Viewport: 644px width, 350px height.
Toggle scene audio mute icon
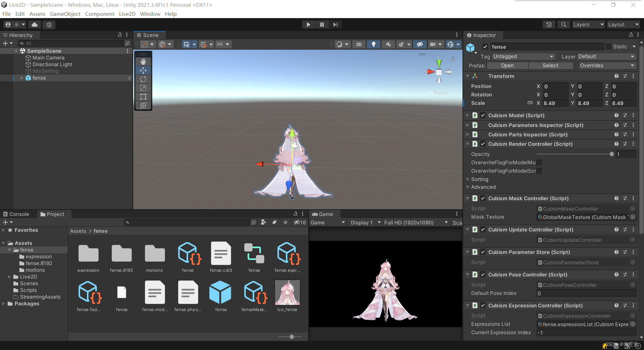(x=388, y=44)
